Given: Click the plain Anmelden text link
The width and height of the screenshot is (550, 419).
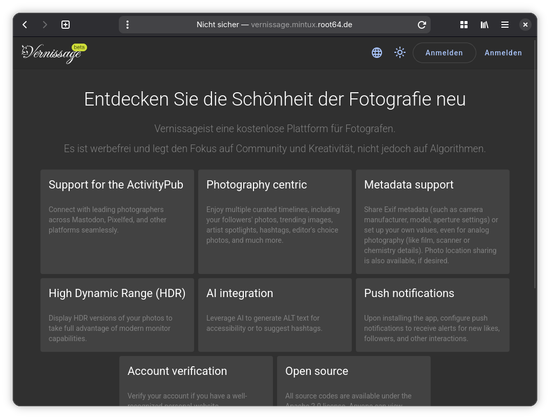Looking at the screenshot, I should click(x=503, y=53).
